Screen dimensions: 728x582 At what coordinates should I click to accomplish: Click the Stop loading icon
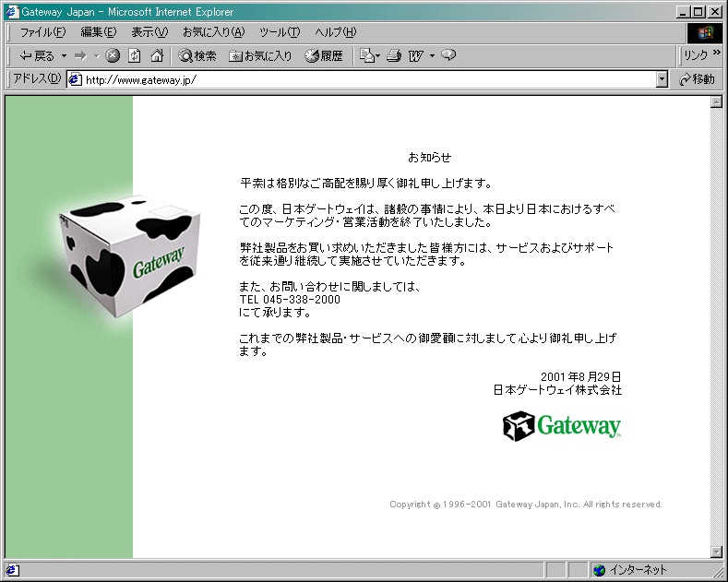[x=113, y=55]
